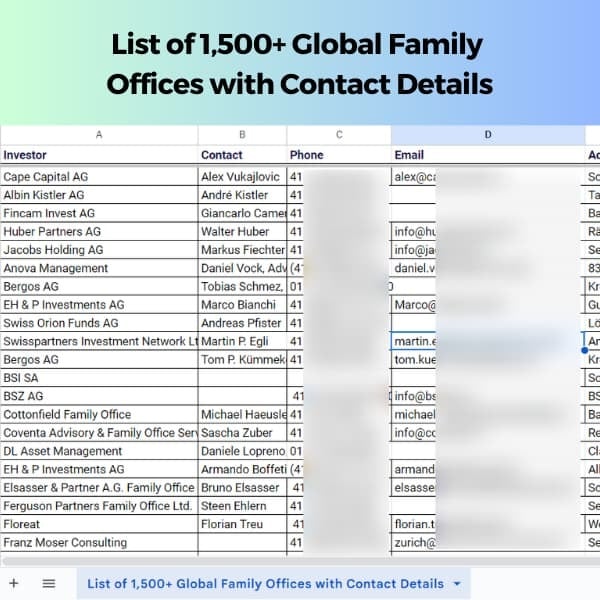The width and height of the screenshot is (600, 600).
Task: Open the all sheets list icon
Action: click(49, 584)
